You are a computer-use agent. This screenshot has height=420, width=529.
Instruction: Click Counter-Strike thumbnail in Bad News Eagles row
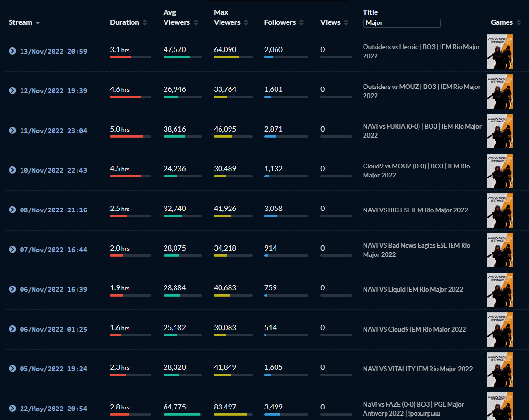click(500, 250)
